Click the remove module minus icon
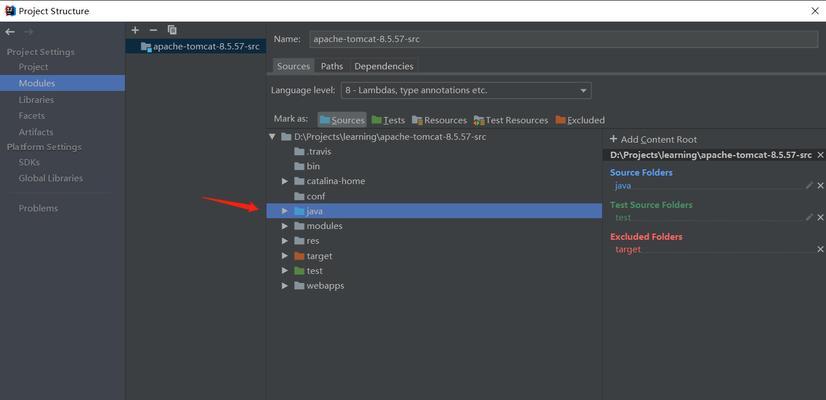The image size is (826, 400). tap(153, 30)
